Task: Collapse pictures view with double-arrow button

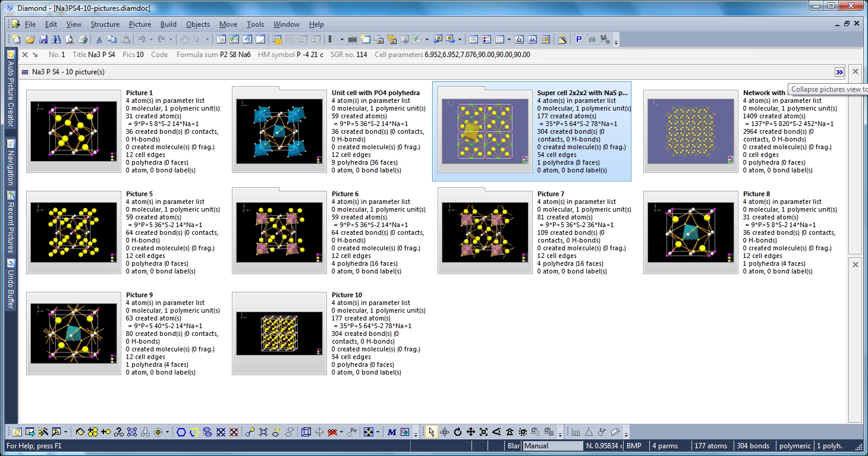Action: pos(839,72)
